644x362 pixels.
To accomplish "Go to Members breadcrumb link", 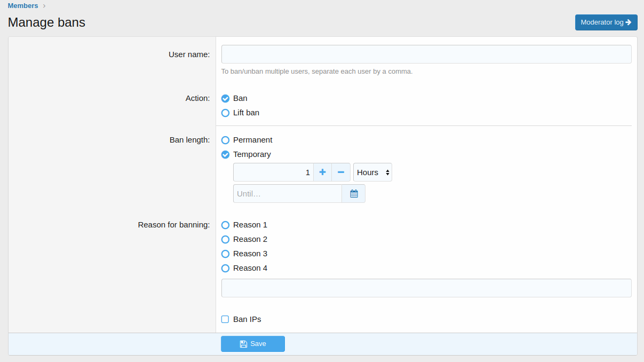I will click(x=23, y=6).
